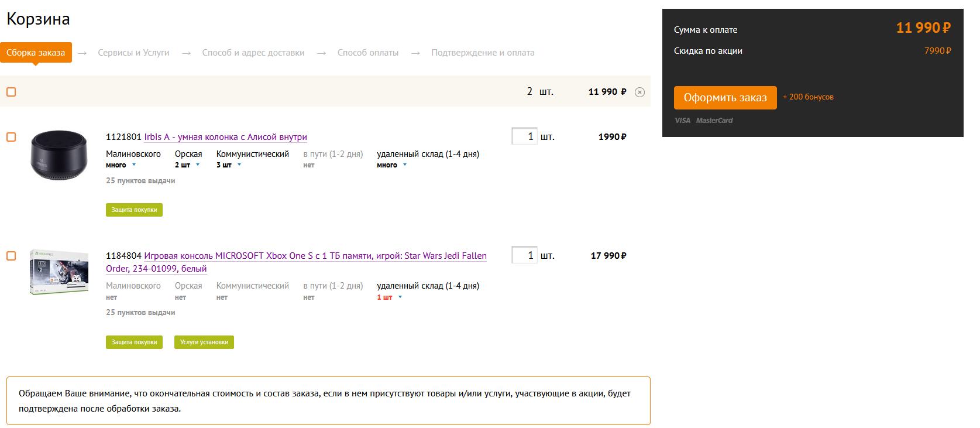Toggle the select-all checkbox beside the 2 шт. total

pos(11,92)
